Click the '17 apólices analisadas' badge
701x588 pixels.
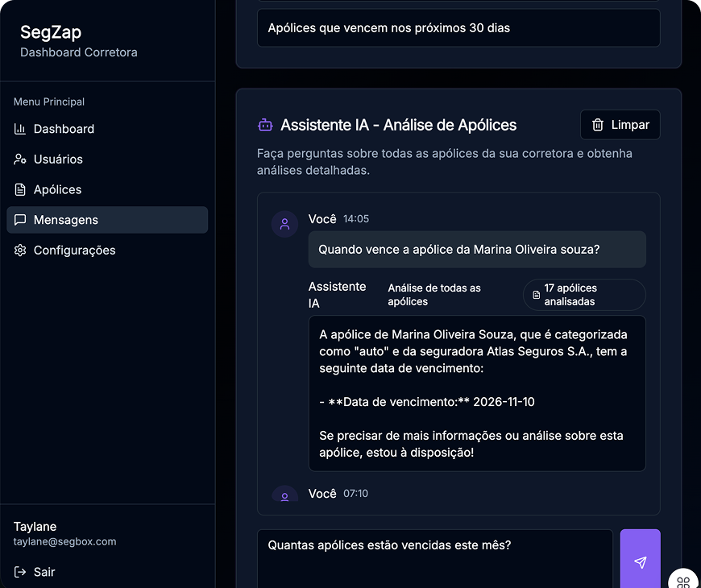tap(584, 295)
